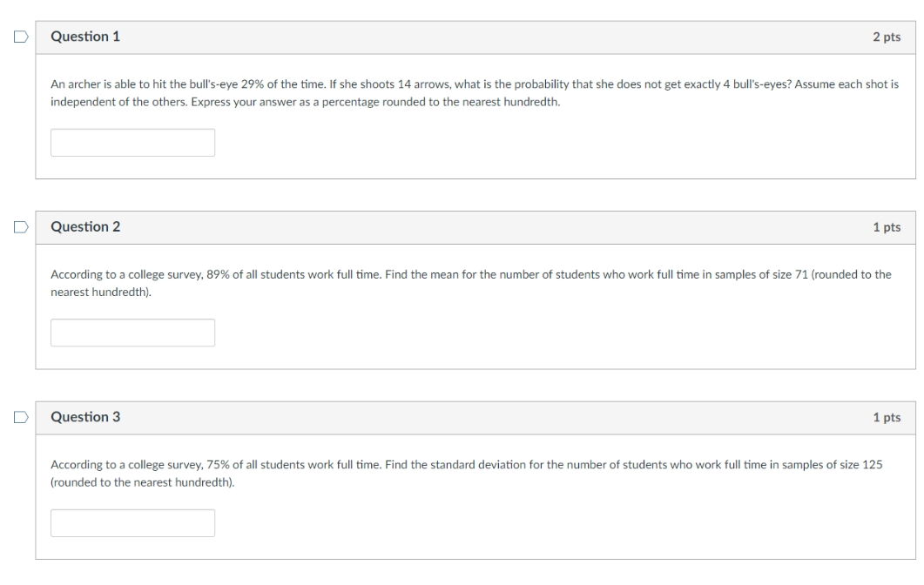The image size is (924, 585).
Task: Click the Question 2 heading text
Action: tap(85, 227)
